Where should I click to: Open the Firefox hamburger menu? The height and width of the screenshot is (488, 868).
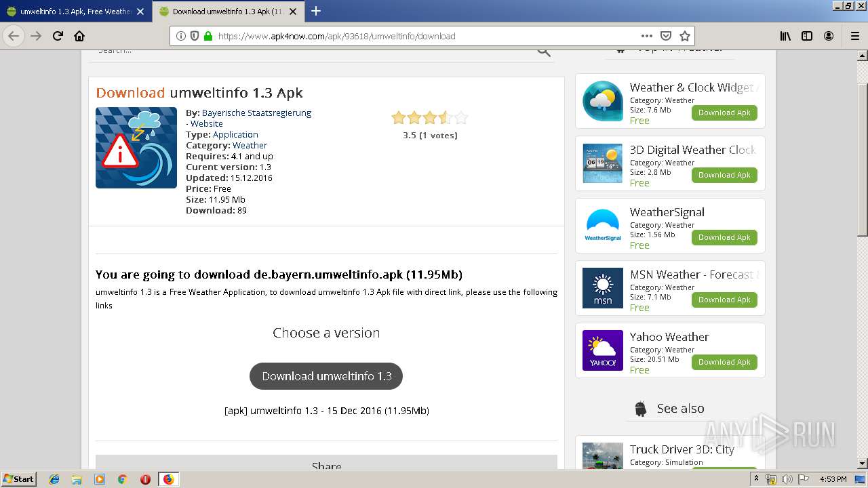tap(854, 36)
